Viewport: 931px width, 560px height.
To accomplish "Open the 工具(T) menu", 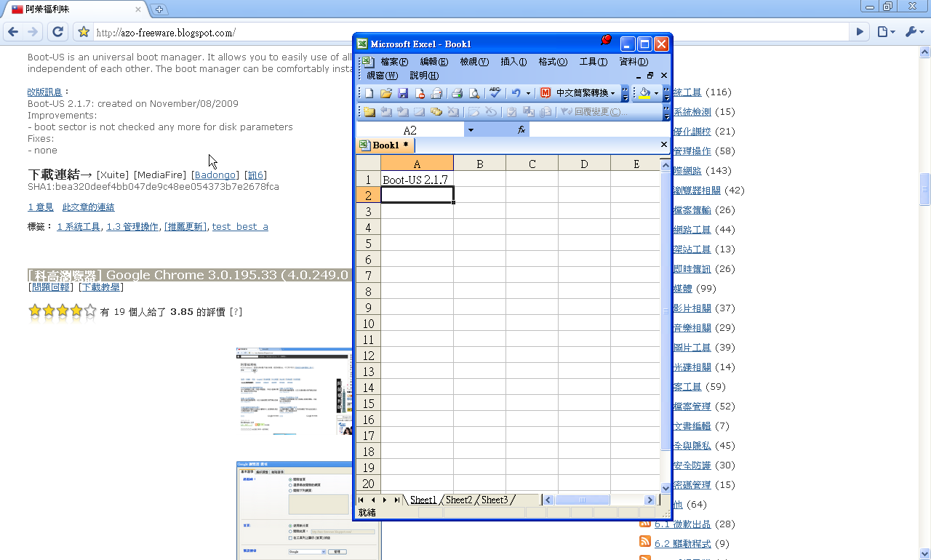I will [x=594, y=62].
